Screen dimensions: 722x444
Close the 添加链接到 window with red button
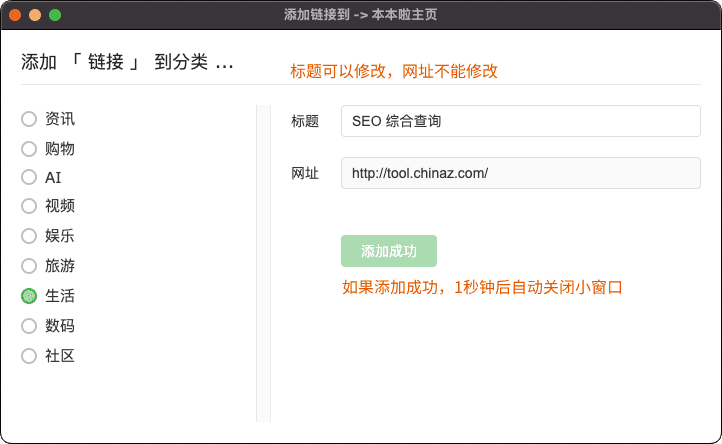[x=15, y=15]
